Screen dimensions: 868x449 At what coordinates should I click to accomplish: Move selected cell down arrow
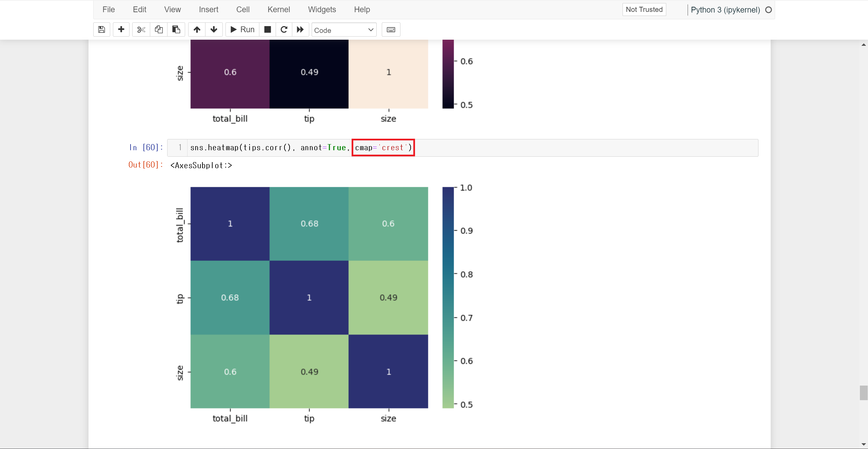coord(214,30)
